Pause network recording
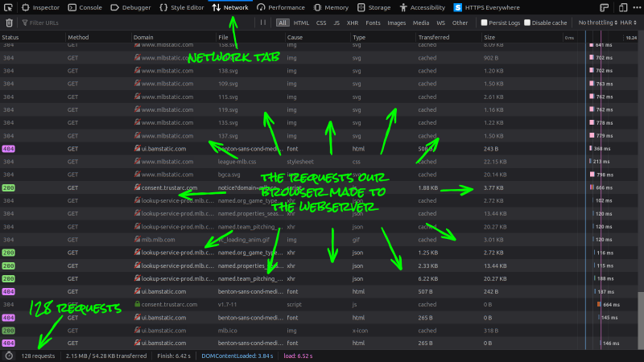Image resolution: width=644 pixels, height=362 pixels. (263, 23)
